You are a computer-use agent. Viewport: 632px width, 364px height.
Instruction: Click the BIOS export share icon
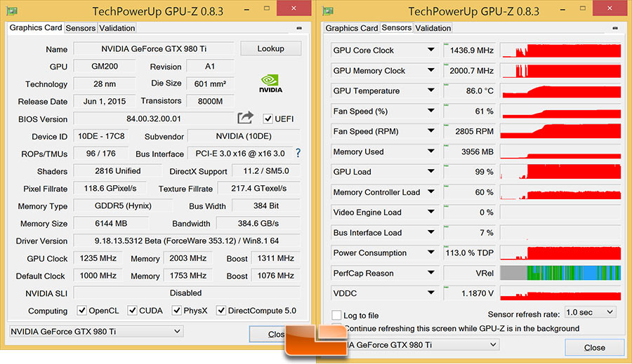(245, 118)
